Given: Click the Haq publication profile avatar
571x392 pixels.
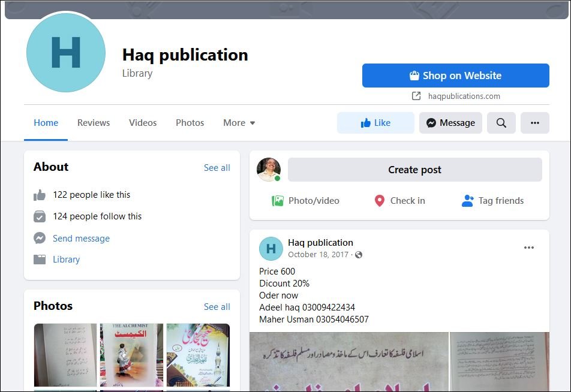Looking at the screenshot, I should [66, 53].
